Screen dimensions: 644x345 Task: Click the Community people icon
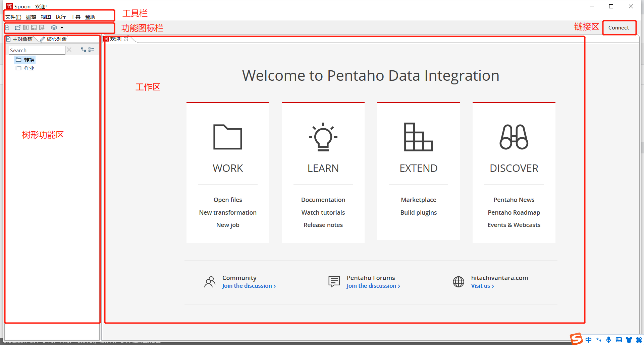click(210, 282)
